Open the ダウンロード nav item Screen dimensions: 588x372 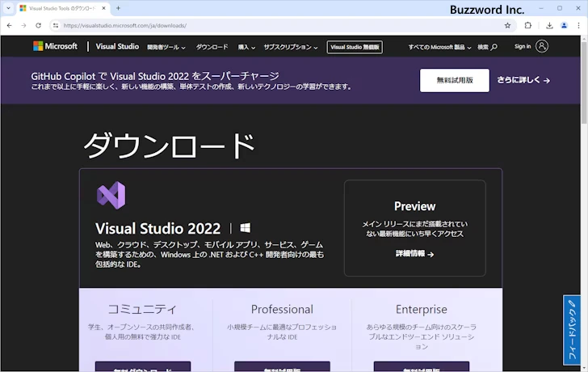[212, 47]
